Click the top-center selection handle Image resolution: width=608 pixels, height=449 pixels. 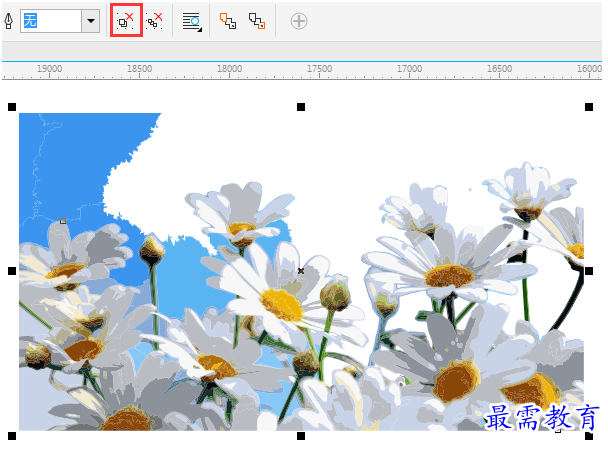(301, 107)
